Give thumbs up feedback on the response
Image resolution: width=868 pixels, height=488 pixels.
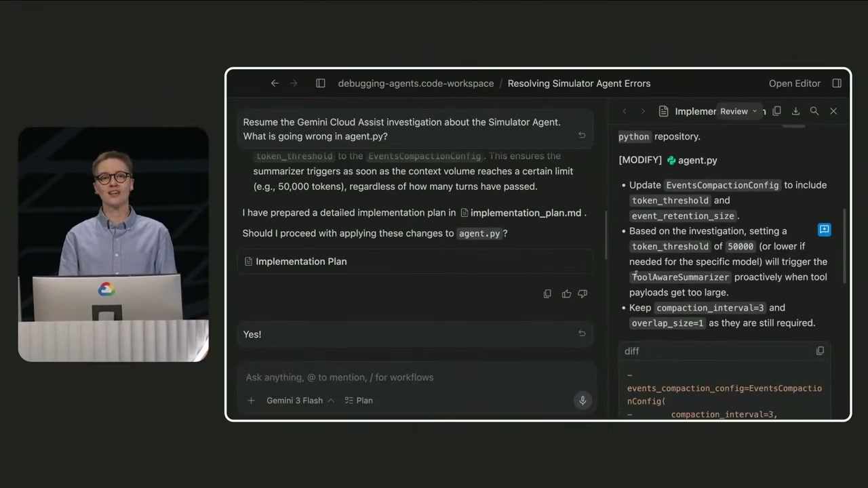tap(566, 293)
